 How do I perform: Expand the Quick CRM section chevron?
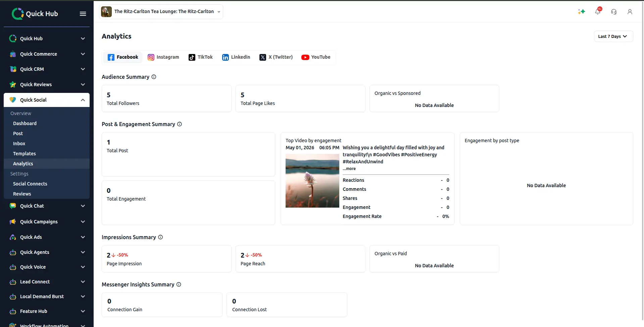83,69
